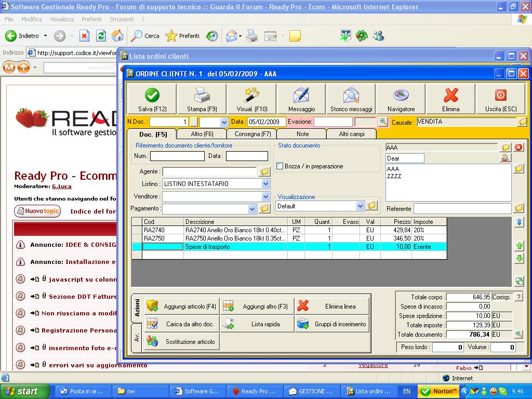The image size is (532, 399).
Task: Open Visual. (F10) preview wand icon
Action: [252, 96]
